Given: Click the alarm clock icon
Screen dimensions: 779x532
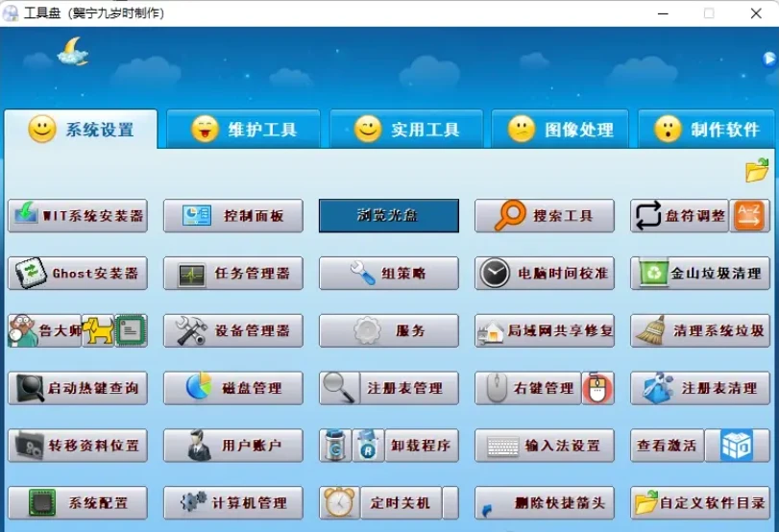Looking at the screenshot, I should [x=339, y=502].
